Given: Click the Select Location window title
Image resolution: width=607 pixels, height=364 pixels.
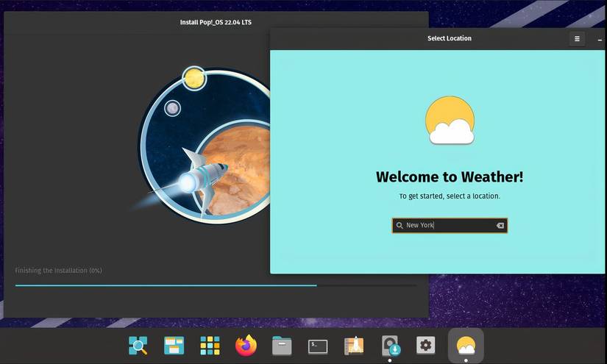Looking at the screenshot, I should 450,38.
